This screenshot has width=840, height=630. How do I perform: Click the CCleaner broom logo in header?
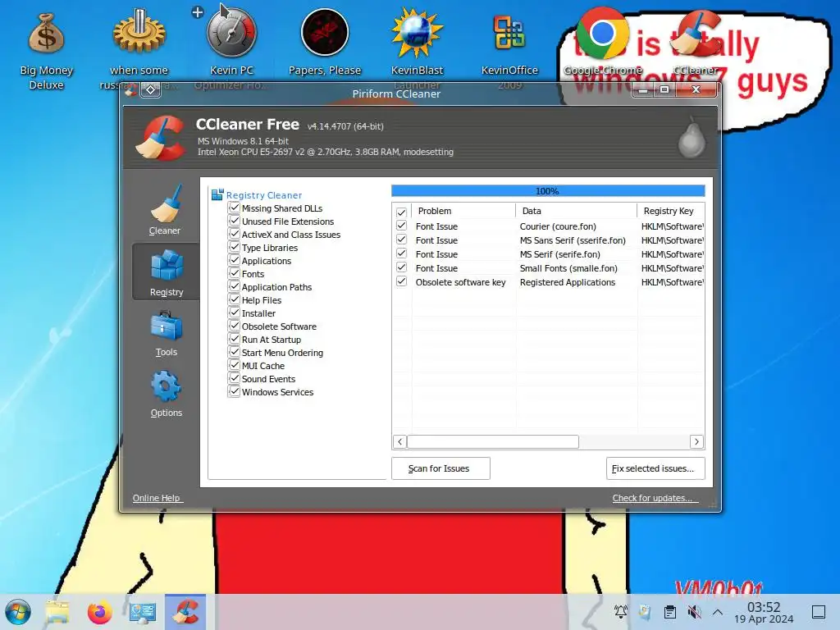pyautogui.click(x=160, y=138)
